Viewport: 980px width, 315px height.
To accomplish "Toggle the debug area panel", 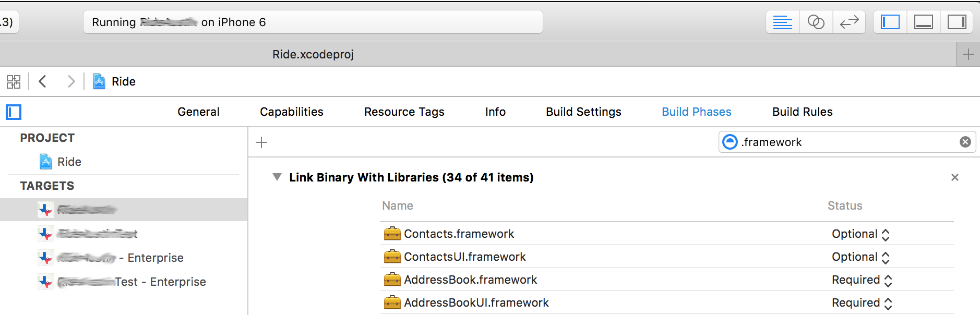I will [923, 22].
